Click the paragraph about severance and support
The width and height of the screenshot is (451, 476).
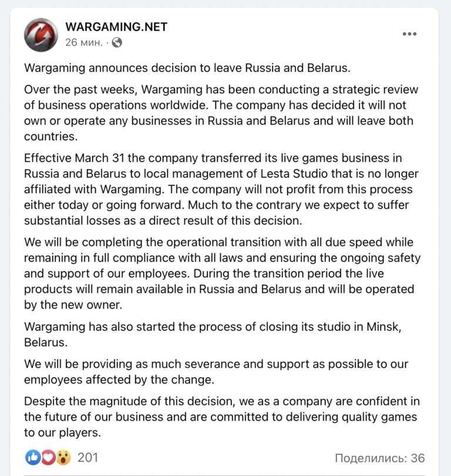tap(216, 372)
